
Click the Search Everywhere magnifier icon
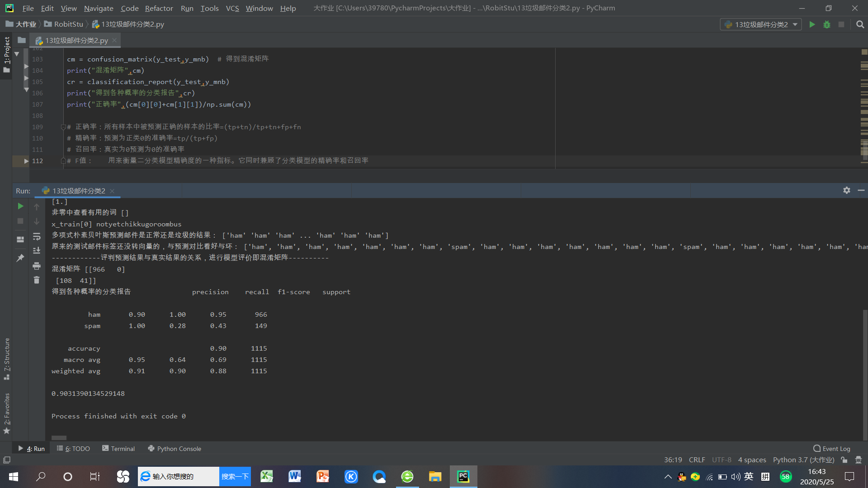pyautogui.click(x=860, y=24)
